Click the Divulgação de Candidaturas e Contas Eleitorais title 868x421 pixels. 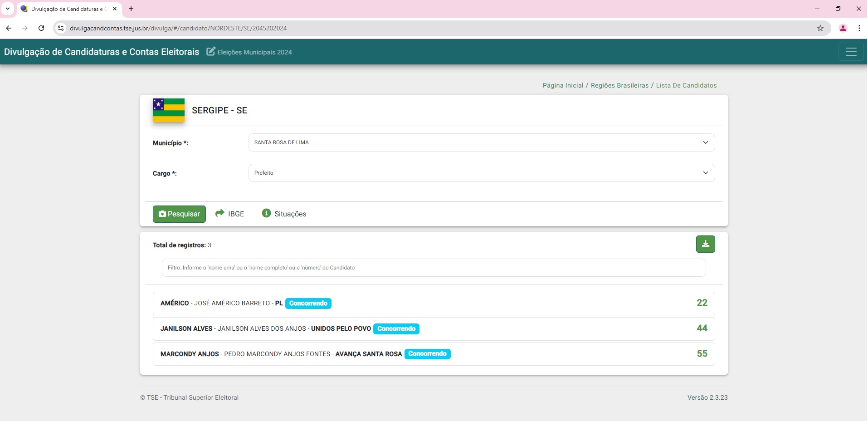click(x=102, y=52)
